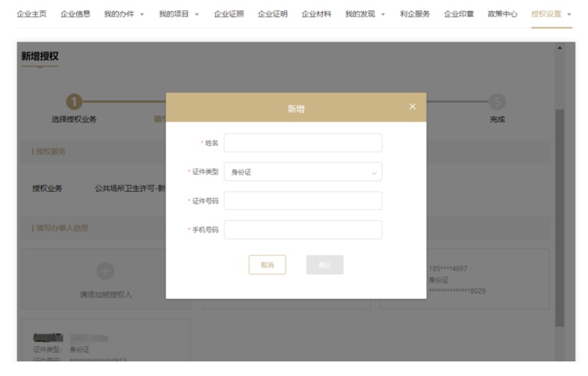
Task: Focus the 姓名 input field
Action: 303,143
